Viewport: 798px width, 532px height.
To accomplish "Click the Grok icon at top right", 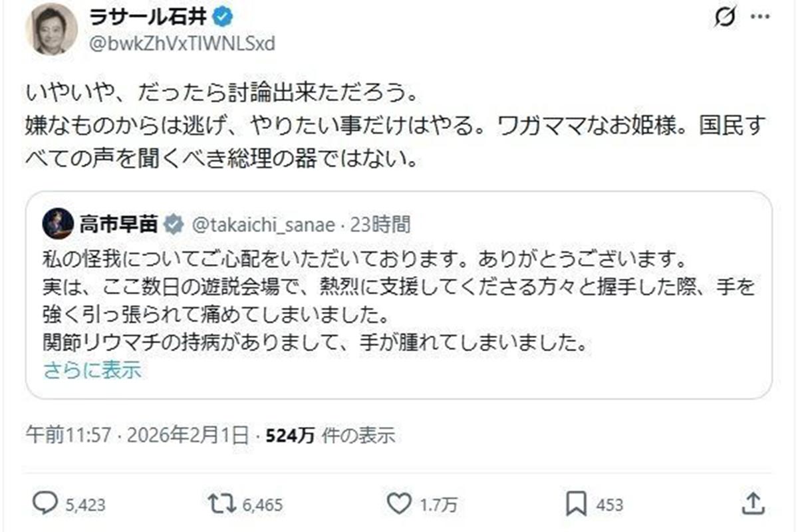I will coord(724,19).
